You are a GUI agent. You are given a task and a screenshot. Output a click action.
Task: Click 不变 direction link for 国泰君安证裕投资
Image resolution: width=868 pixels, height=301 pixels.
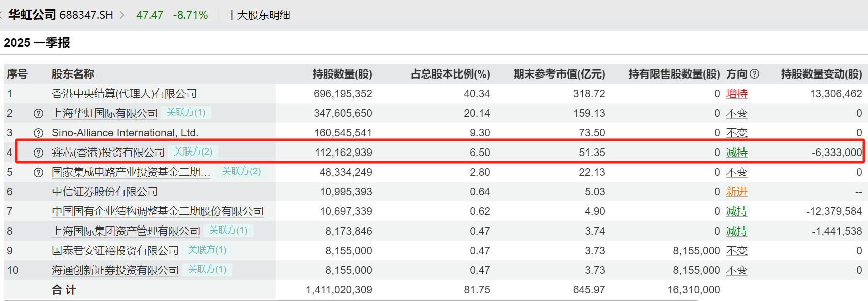(x=737, y=251)
